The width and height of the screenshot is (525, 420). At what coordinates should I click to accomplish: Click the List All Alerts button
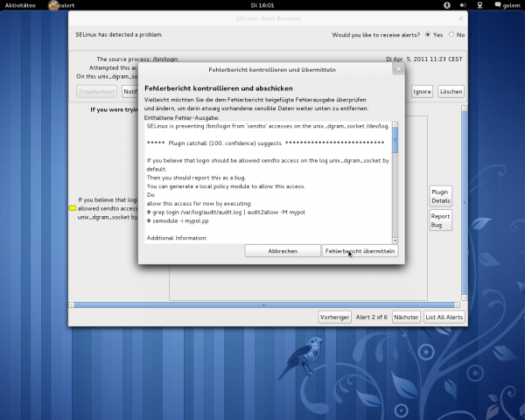444,317
